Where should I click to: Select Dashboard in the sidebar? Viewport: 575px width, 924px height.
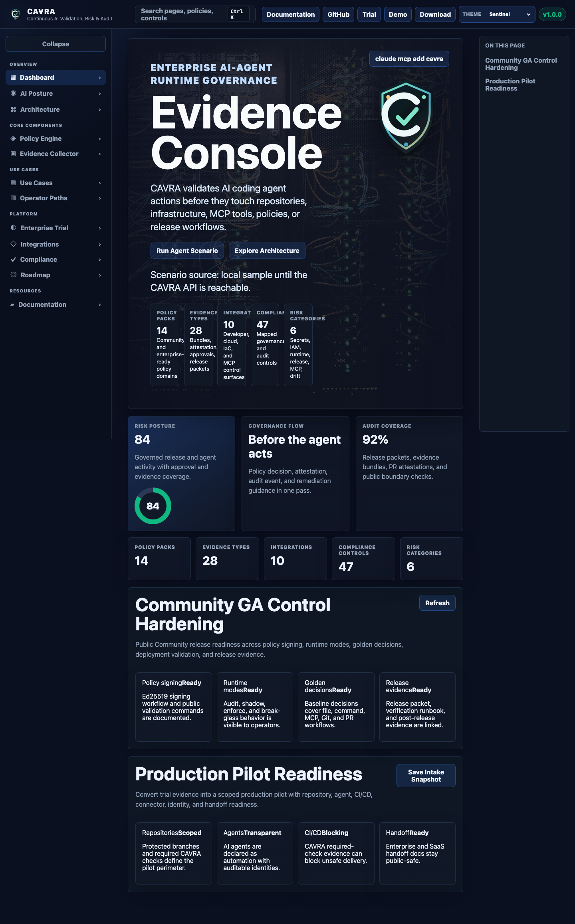point(56,77)
